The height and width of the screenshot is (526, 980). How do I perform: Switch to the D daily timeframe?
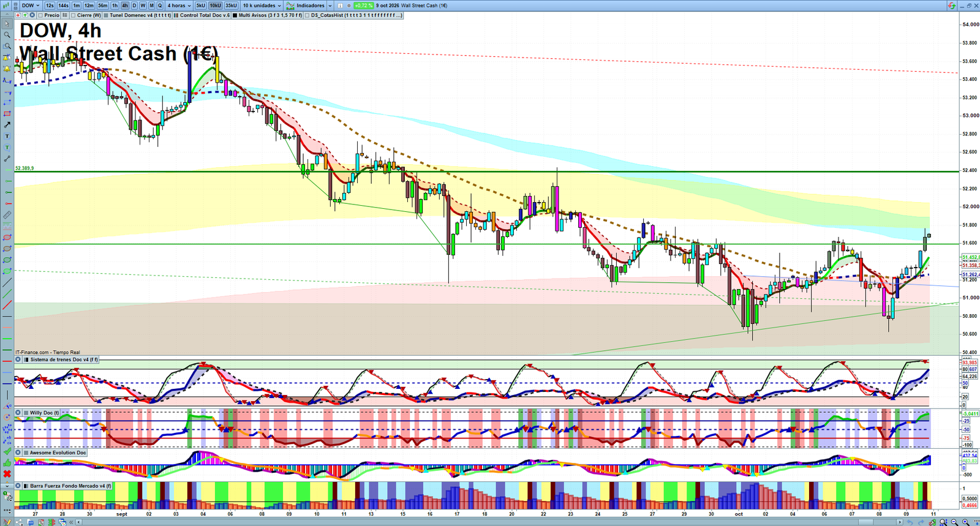point(134,6)
